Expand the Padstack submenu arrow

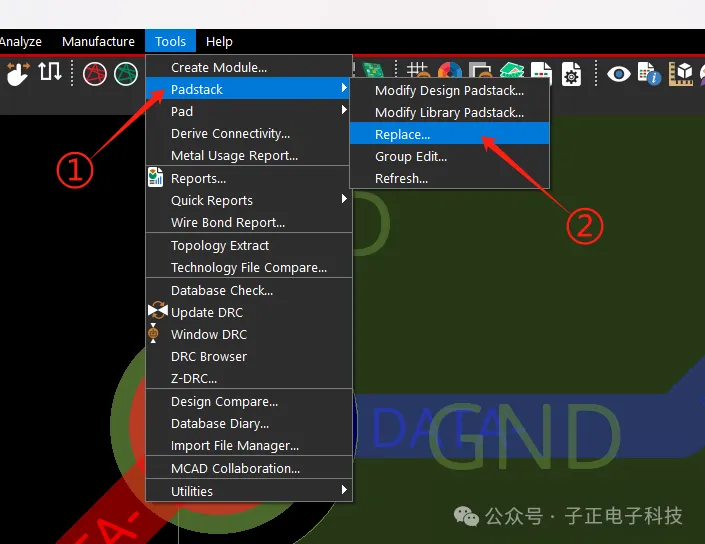coord(344,88)
